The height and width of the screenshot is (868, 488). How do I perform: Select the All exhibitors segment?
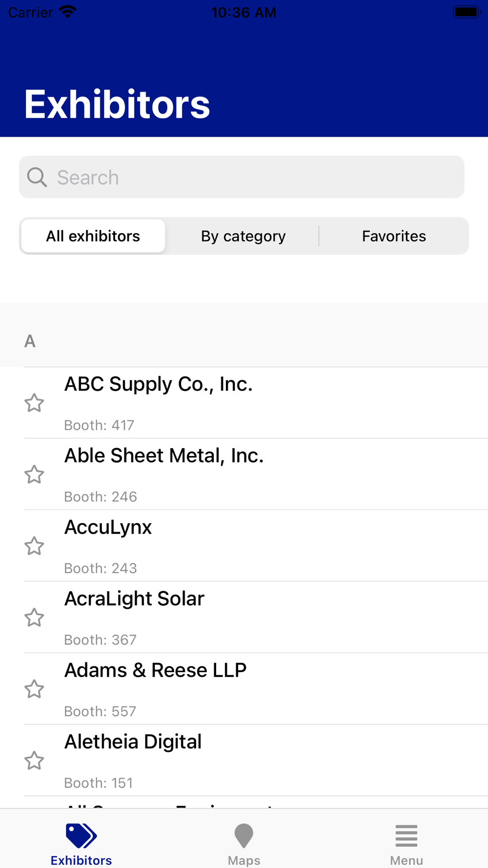[93, 236]
